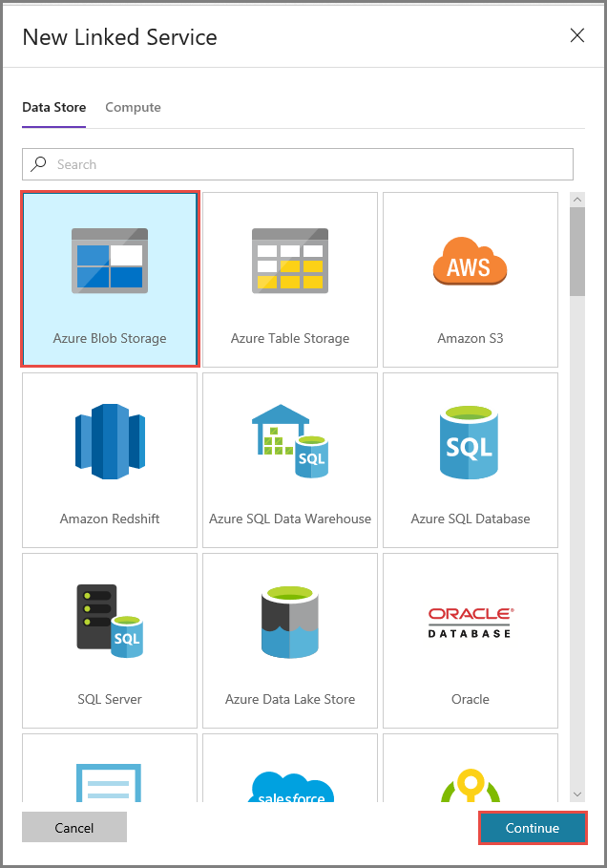Click the search input field

pos(286,163)
